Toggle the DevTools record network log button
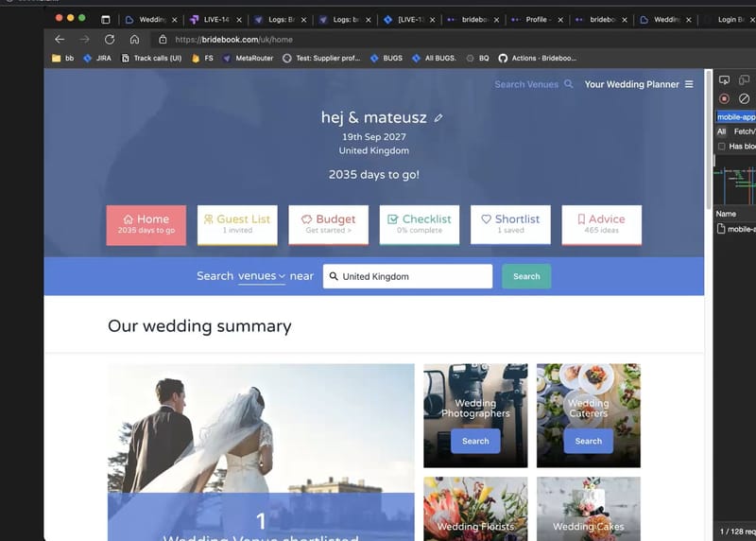This screenshot has height=541, width=756. [x=724, y=99]
